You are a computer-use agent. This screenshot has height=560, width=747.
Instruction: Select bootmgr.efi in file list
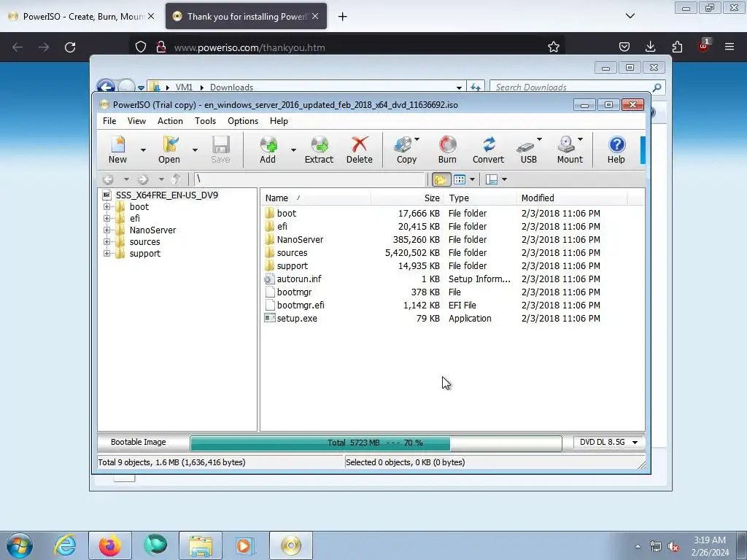(301, 306)
